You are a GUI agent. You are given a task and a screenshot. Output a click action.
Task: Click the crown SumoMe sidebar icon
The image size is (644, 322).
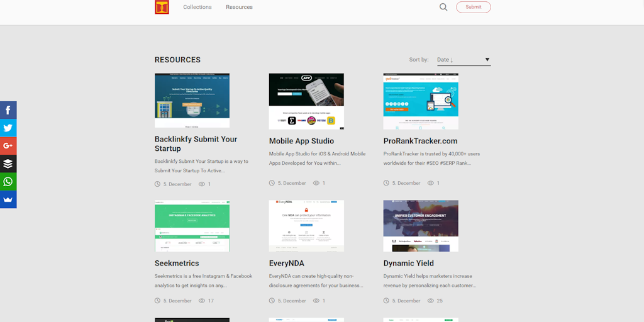8,199
